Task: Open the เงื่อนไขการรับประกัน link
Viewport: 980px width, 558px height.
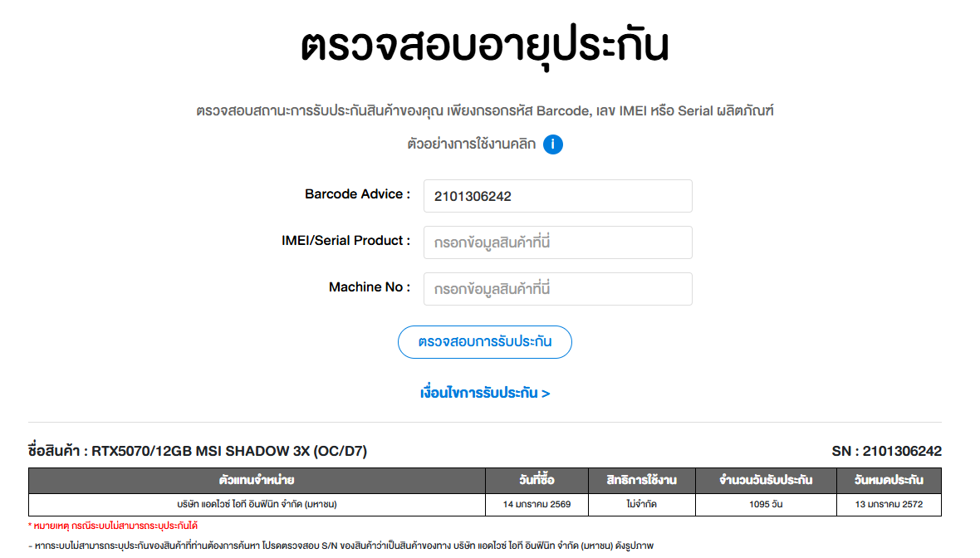Action: [x=485, y=393]
